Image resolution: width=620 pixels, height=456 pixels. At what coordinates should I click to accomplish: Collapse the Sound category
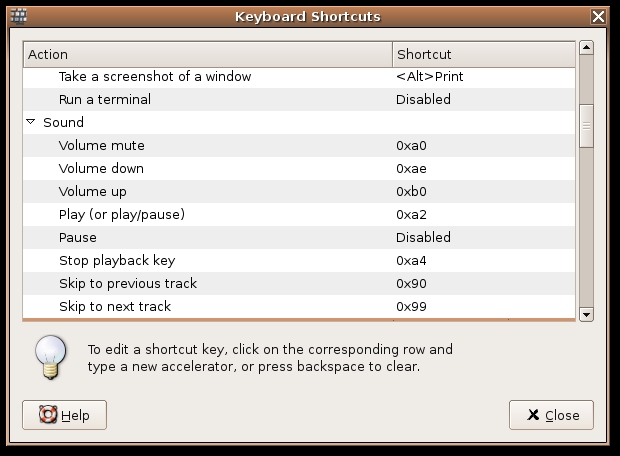[x=31, y=122]
